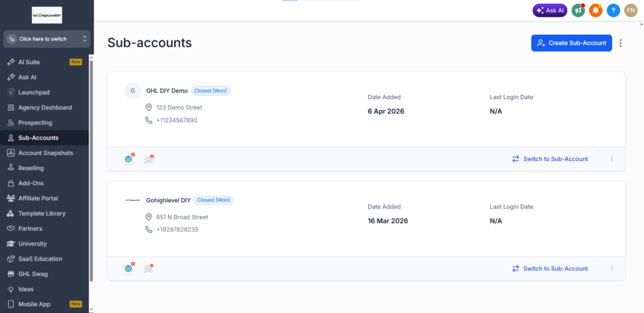Open the notifications bell icon

596,10
